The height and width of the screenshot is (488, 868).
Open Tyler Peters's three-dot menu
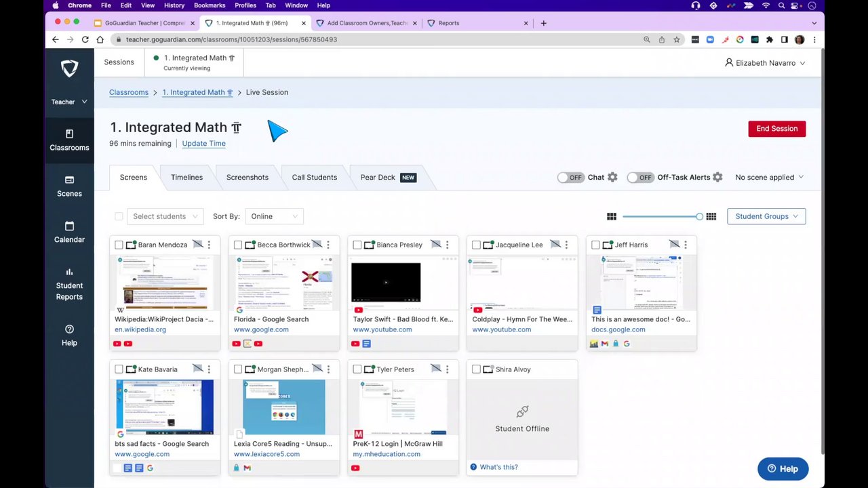[x=447, y=369]
